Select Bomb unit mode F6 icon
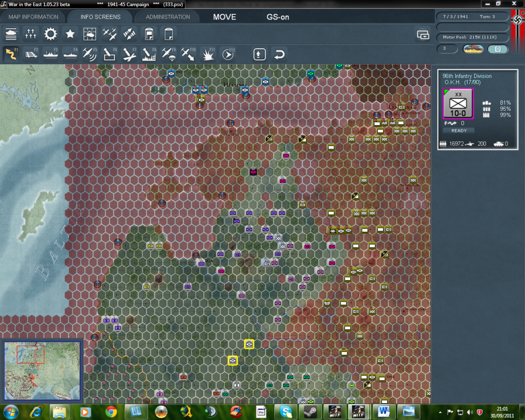The image size is (525, 420). (x=110, y=54)
